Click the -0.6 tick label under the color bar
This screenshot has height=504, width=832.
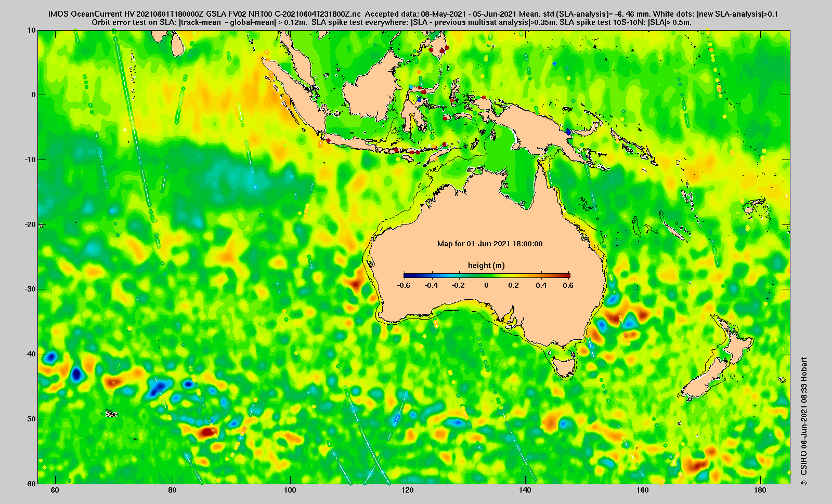tap(403, 285)
